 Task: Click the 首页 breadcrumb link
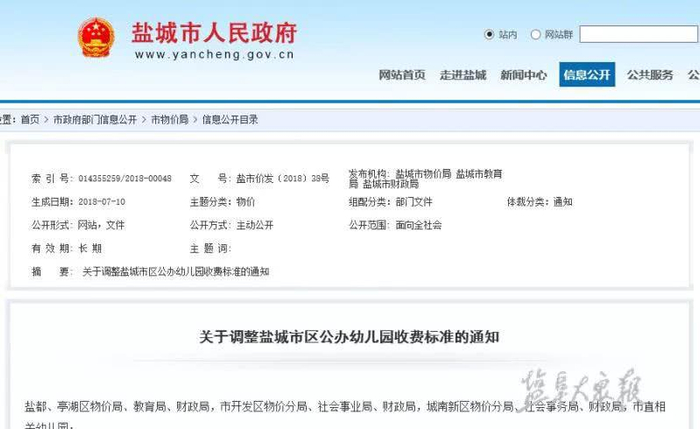click(30, 120)
